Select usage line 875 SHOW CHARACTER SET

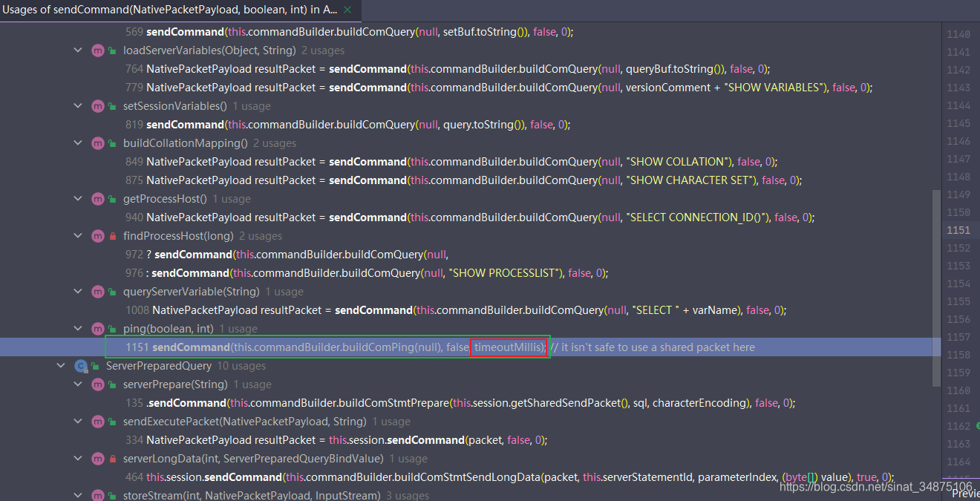464,180
